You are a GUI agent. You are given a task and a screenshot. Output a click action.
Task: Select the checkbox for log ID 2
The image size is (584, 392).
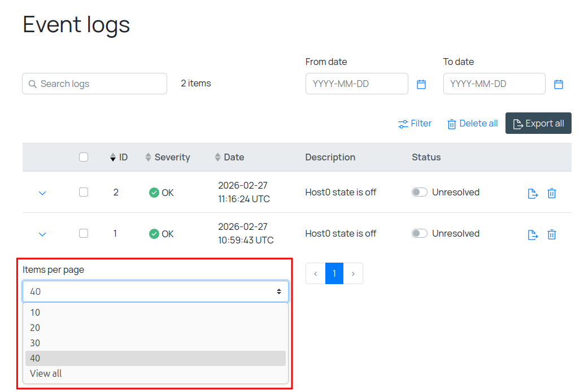[x=84, y=192]
